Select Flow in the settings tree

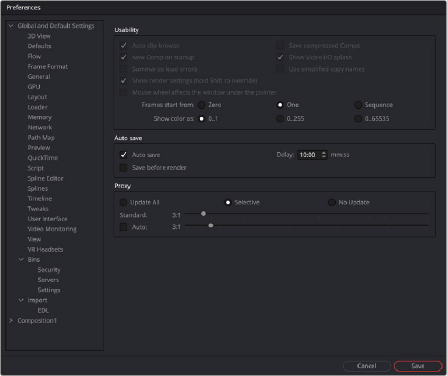[x=34, y=56]
